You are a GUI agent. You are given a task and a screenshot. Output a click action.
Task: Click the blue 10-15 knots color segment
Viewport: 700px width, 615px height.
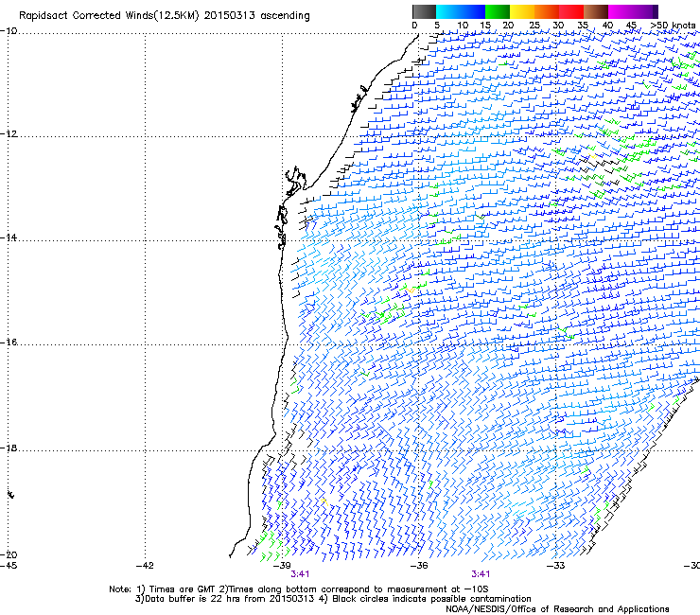pos(473,11)
